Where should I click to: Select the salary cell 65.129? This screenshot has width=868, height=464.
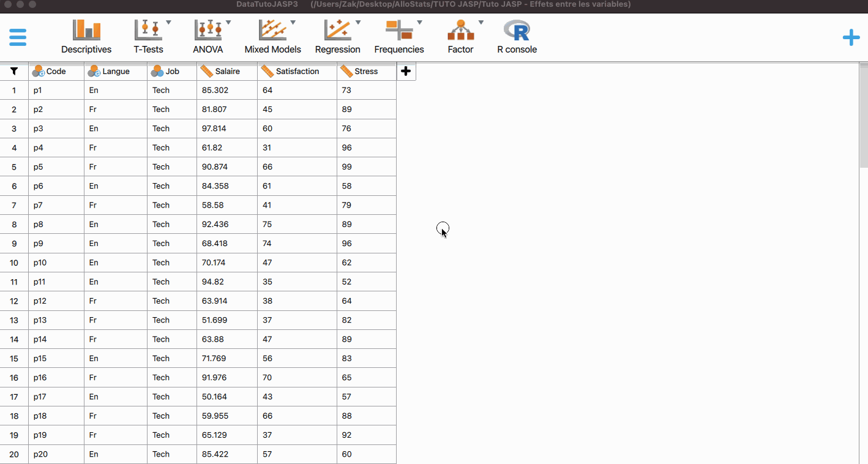[x=227, y=435]
